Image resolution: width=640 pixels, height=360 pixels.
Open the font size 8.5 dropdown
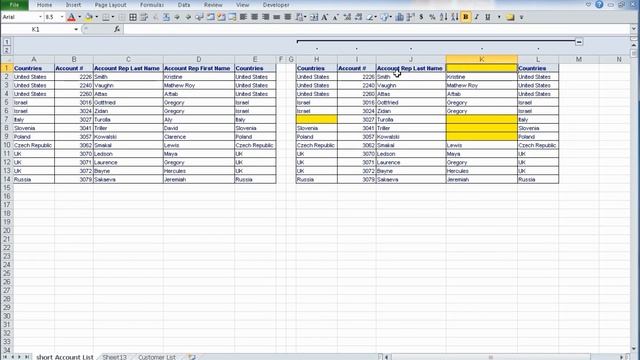(62, 17)
